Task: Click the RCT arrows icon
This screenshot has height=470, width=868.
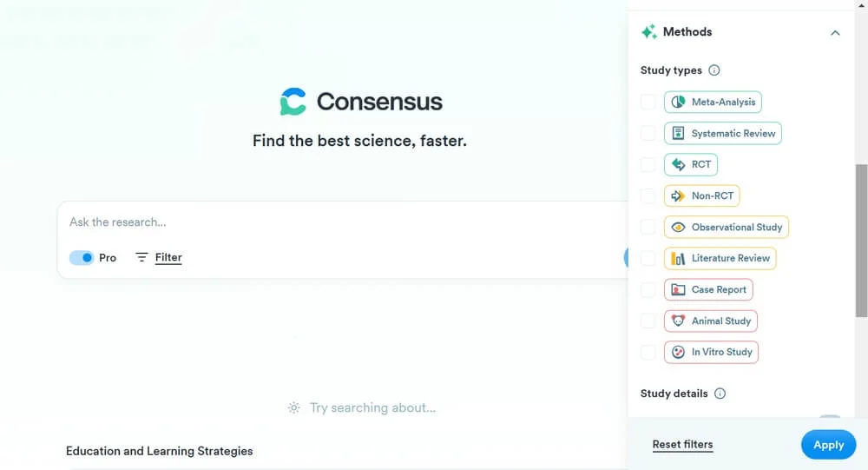Action: click(678, 165)
